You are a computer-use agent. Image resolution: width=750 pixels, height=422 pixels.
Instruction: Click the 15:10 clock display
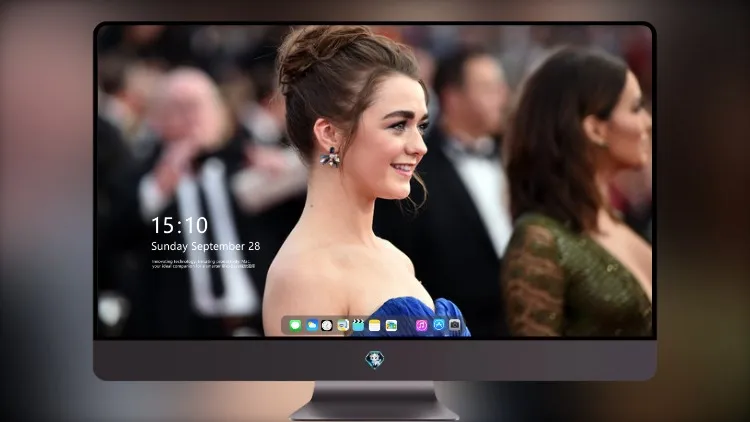pyautogui.click(x=179, y=225)
